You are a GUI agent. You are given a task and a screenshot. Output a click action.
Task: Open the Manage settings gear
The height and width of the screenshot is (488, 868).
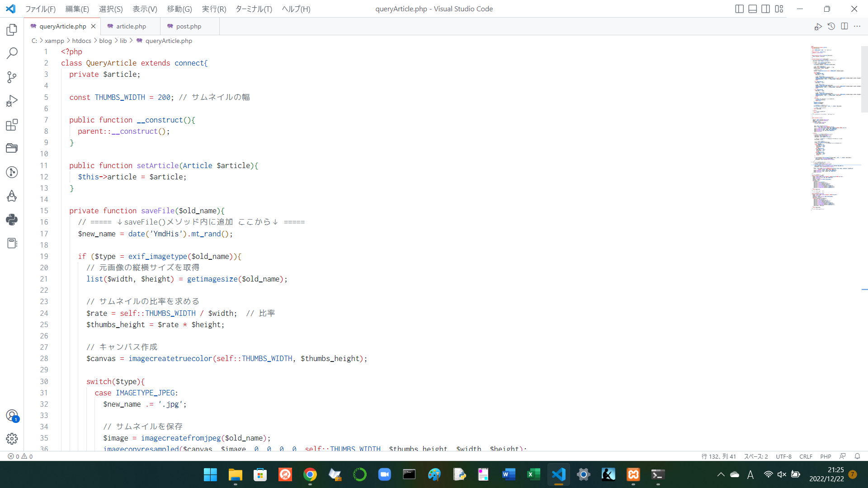point(12,438)
